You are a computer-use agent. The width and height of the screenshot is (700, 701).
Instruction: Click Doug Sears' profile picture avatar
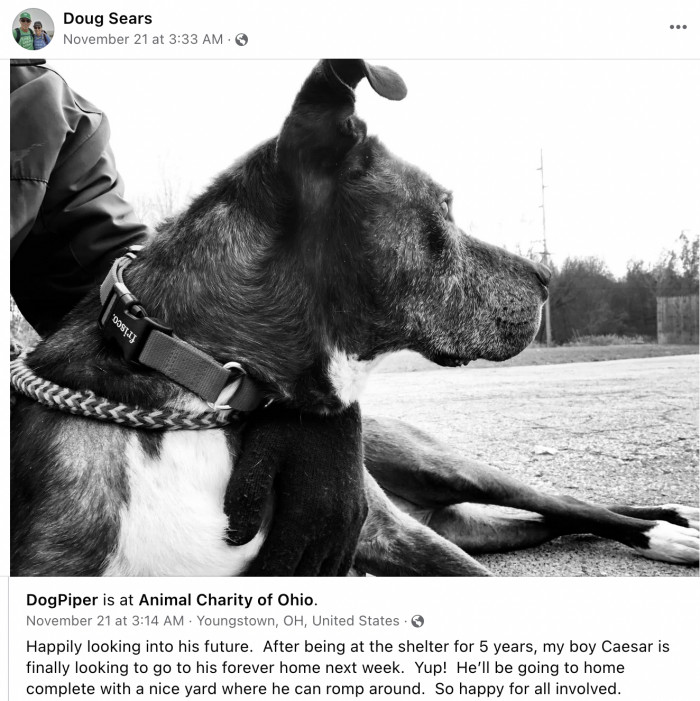pyautogui.click(x=33, y=29)
